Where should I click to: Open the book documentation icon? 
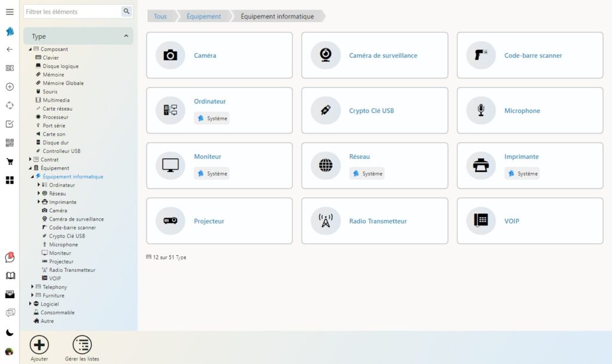coord(10,276)
